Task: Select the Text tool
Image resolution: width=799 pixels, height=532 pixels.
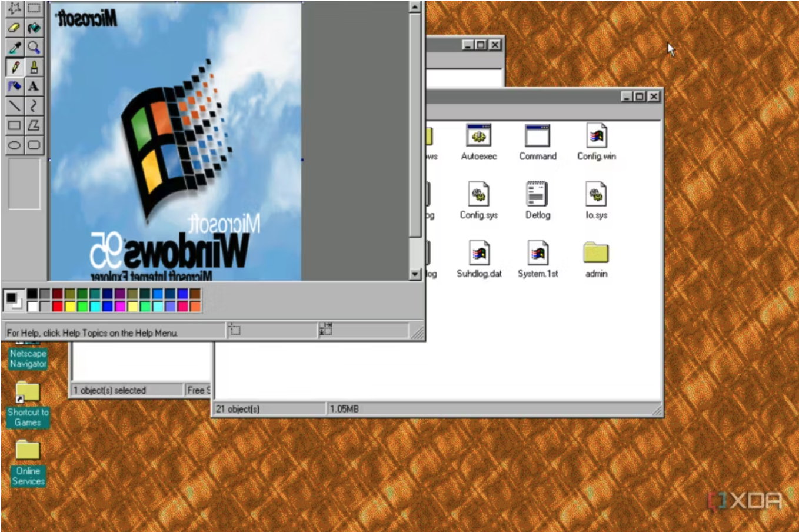Action: 34,87
